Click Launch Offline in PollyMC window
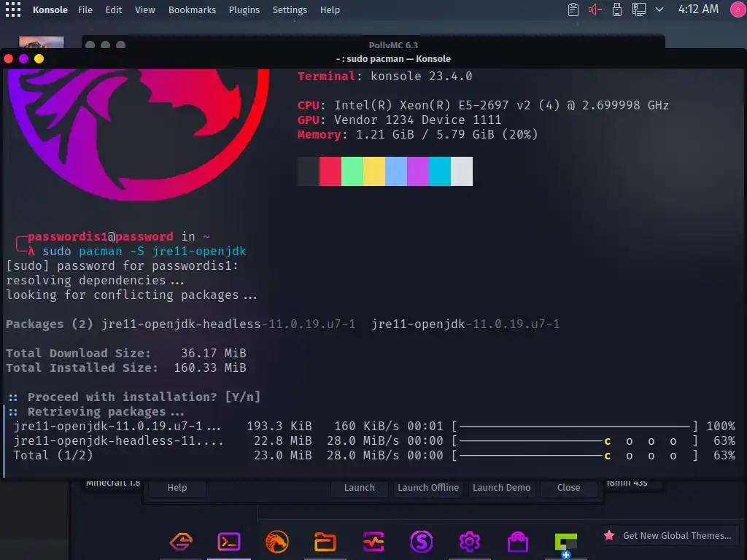The width and height of the screenshot is (747, 560). (427, 487)
